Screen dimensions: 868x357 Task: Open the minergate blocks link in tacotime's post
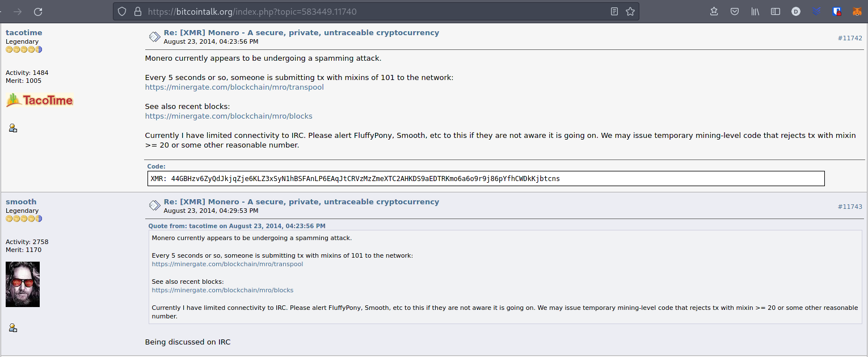[229, 116]
